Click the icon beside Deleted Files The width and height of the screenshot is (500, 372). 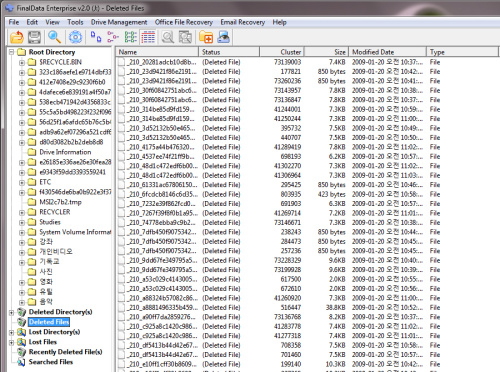pyautogui.click(x=22, y=322)
